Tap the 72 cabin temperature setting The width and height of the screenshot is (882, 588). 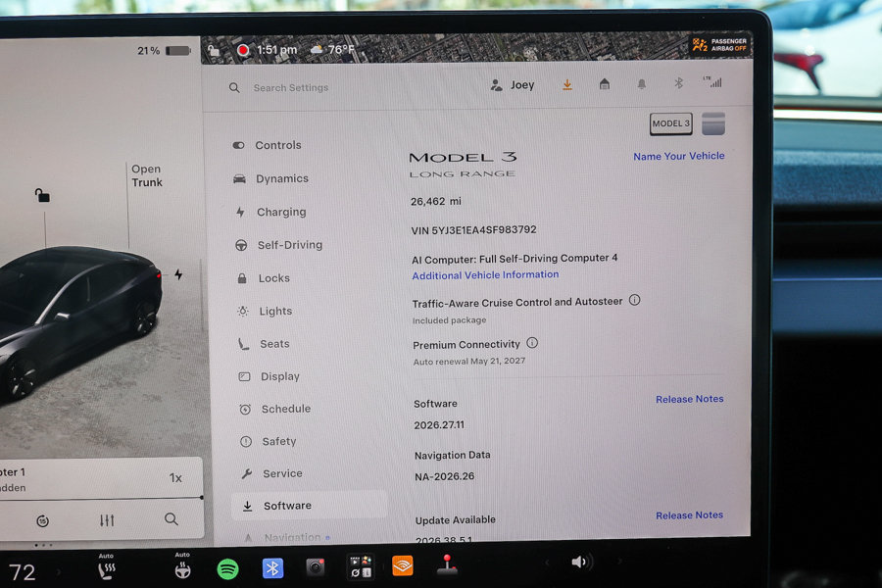tap(22, 572)
